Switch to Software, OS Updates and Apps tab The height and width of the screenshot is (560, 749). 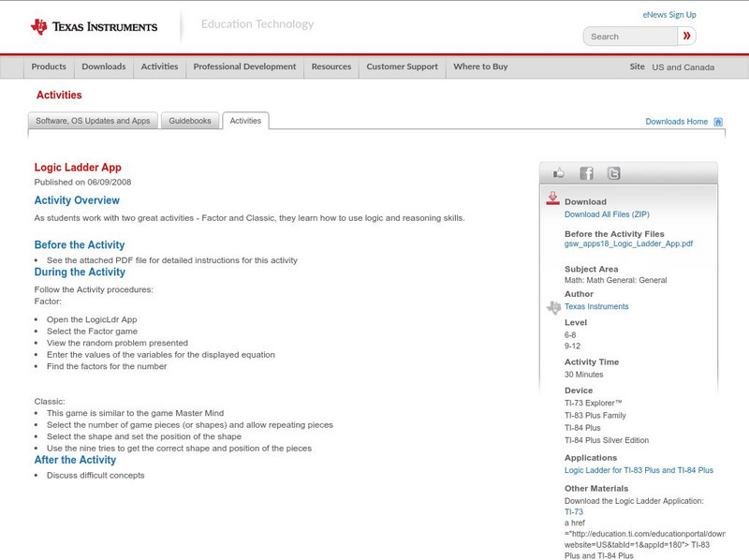(x=93, y=121)
